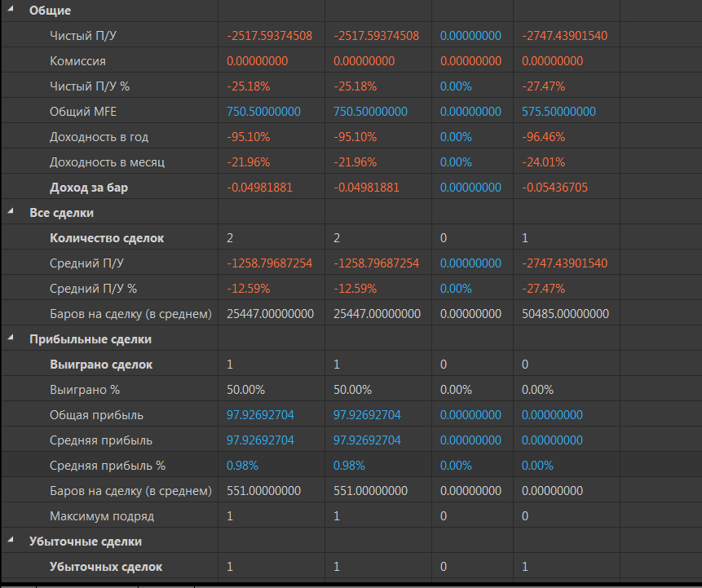Toggle the Убыточные сделки section arrow

click(11, 541)
